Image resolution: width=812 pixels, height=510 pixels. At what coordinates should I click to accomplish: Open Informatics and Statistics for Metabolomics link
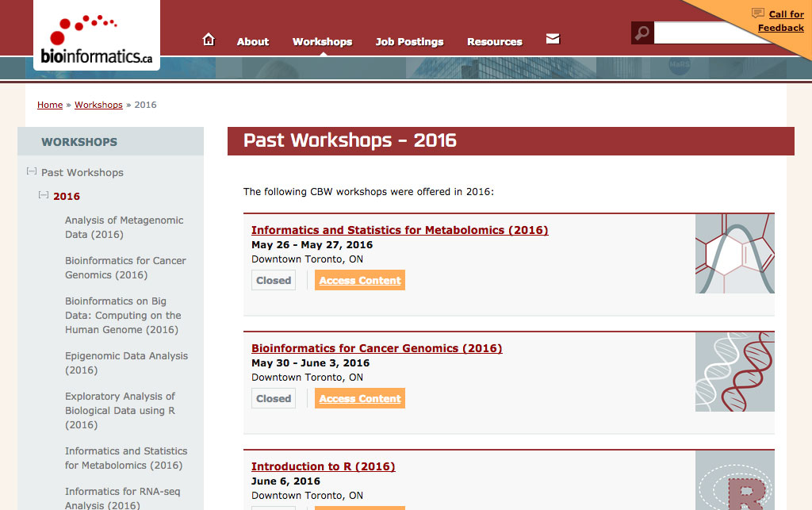400,230
